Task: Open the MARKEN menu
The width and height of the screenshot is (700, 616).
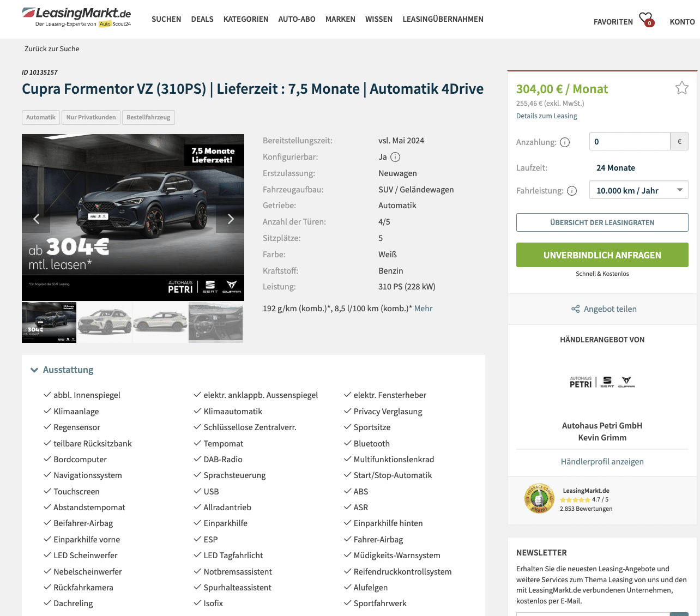Action: (340, 19)
